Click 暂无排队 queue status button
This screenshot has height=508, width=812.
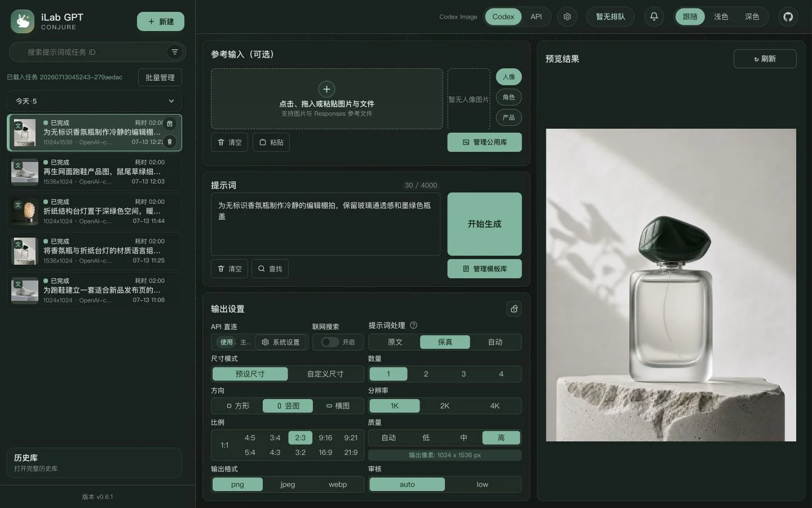pyautogui.click(x=611, y=17)
